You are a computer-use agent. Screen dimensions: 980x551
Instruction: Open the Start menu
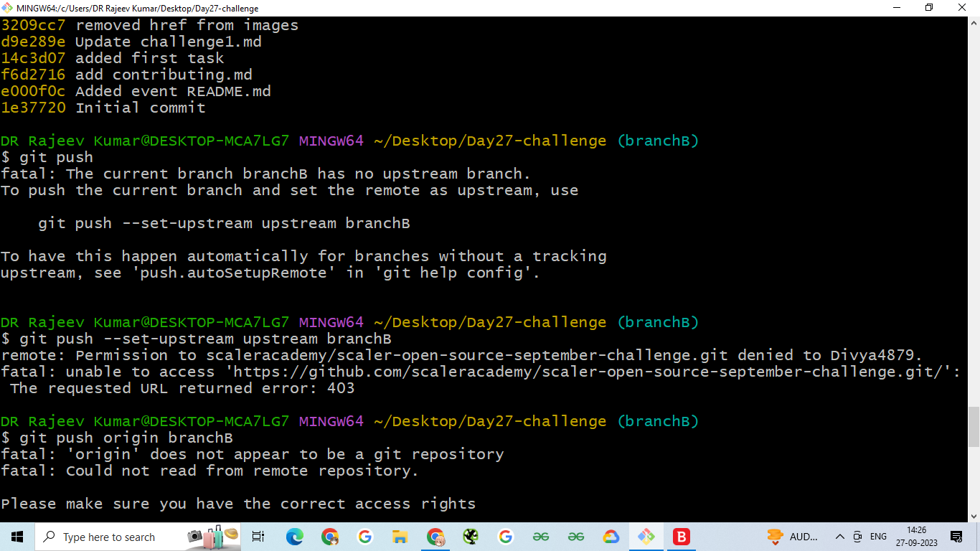tap(16, 537)
